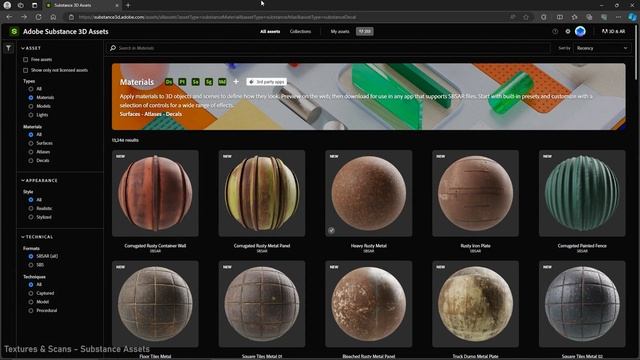The height and width of the screenshot is (360, 640).
Task: Open the Painter app badge in banner
Action: point(182,82)
